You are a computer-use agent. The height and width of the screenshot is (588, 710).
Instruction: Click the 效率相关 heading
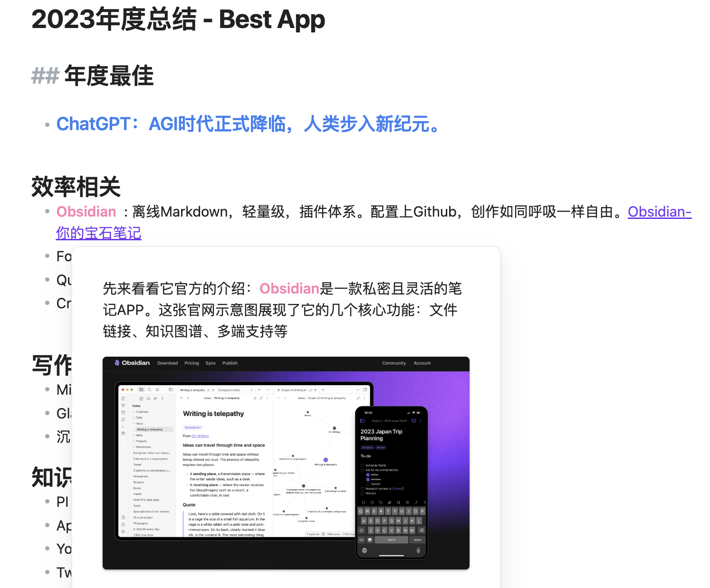point(76,186)
